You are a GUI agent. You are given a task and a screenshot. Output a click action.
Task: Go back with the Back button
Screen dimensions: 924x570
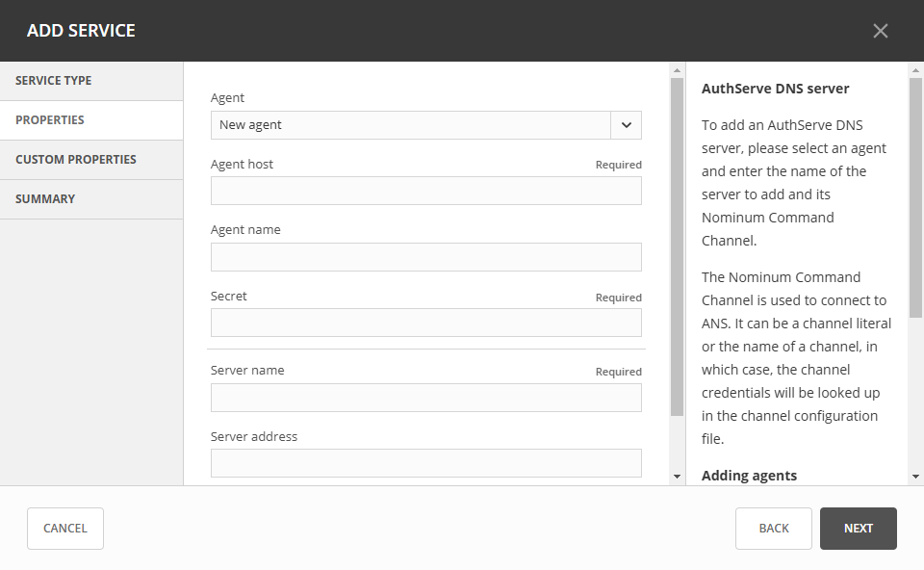773,529
